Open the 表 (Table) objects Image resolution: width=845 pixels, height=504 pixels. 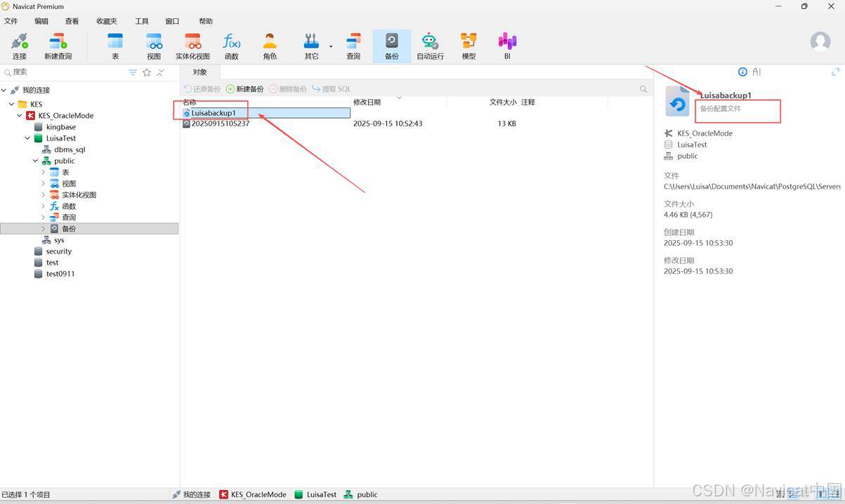[115, 46]
